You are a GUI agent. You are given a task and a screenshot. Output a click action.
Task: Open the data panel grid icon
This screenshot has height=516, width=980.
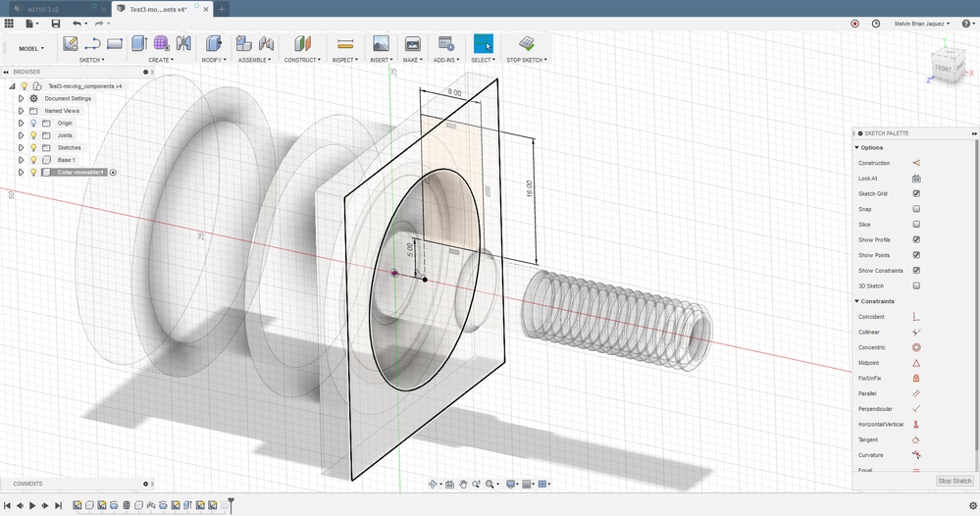tap(9, 24)
